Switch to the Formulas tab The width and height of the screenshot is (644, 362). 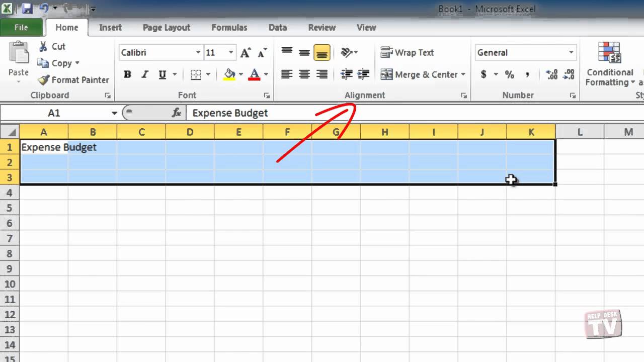coord(229,28)
